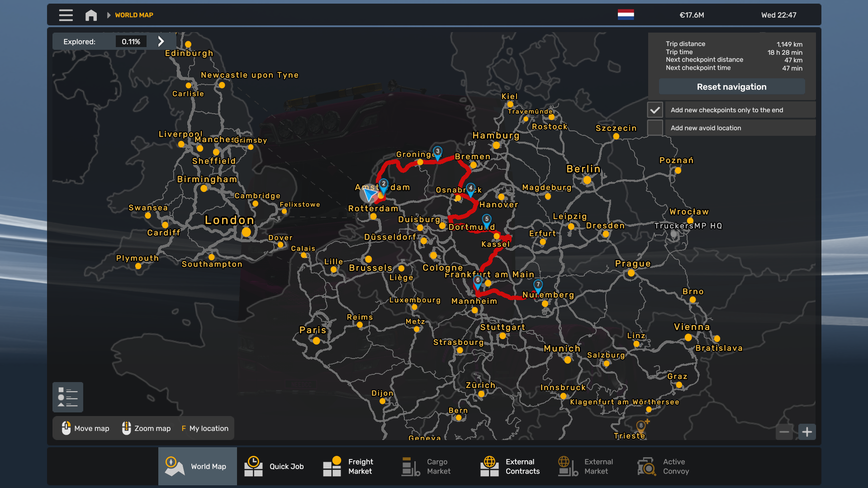The width and height of the screenshot is (868, 488).
Task: Toggle add new checkpoints only to end
Action: [x=655, y=110]
